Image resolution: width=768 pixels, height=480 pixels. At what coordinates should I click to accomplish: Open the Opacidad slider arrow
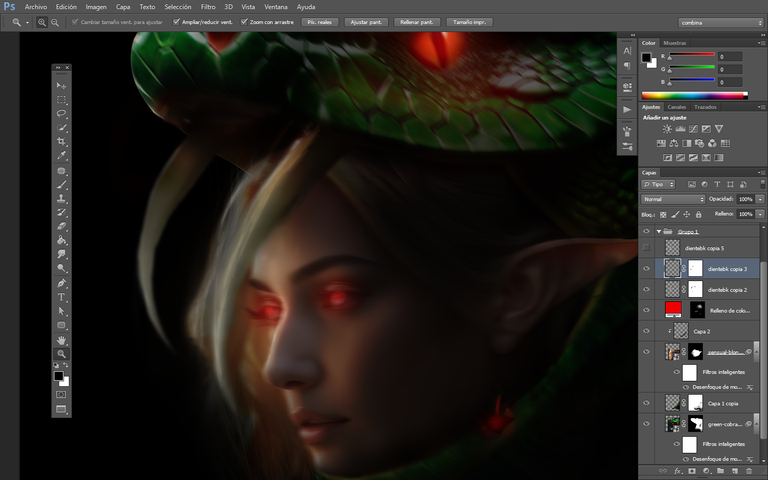point(760,199)
